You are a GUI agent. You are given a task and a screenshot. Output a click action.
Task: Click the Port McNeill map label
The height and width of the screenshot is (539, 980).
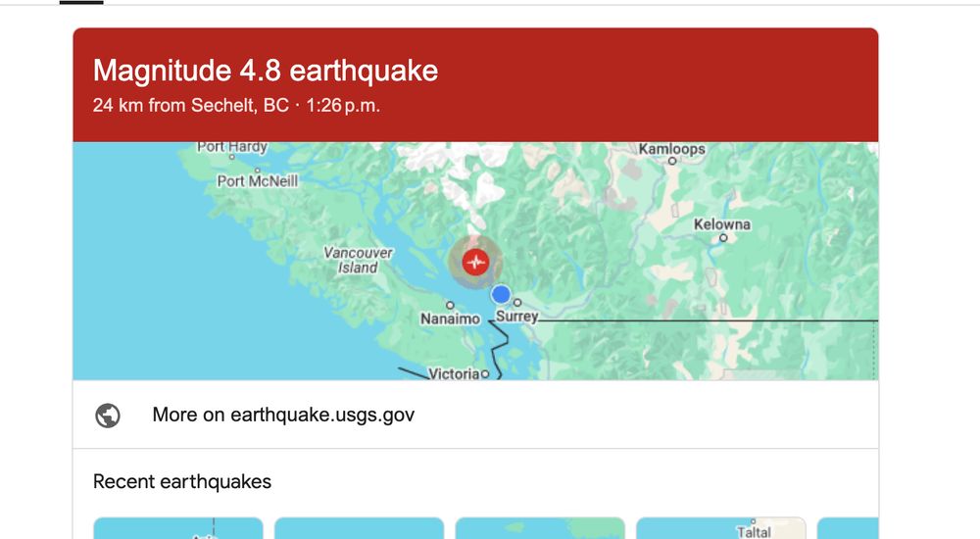coord(258,180)
